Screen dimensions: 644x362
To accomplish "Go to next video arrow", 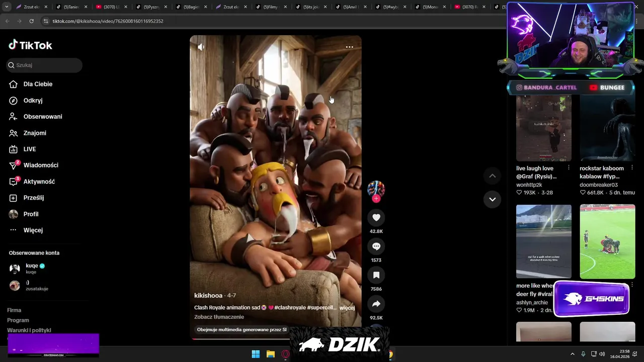I will point(492,199).
